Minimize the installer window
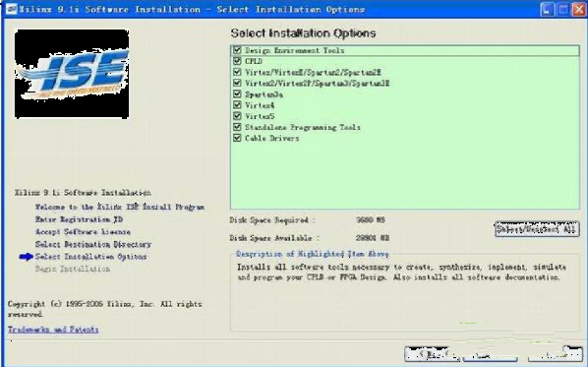Viewport: 588px width, 367px height. [547, 10]
